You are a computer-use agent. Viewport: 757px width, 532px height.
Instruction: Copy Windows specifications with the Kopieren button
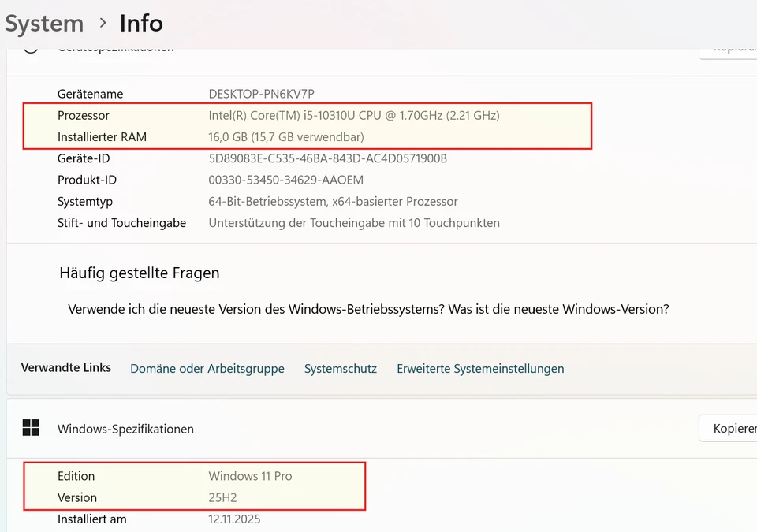728,428
